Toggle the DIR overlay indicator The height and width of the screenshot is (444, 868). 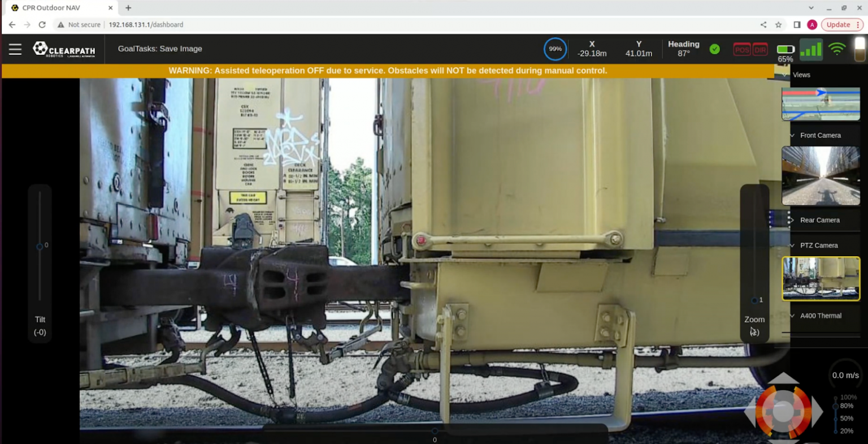(x=761, y=49)
